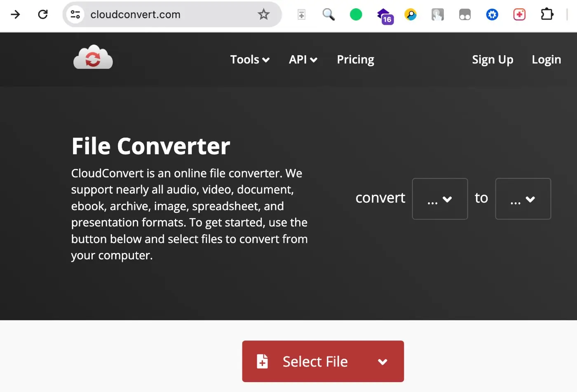Open the notepad extension icon
This screenshot has width=577, height=392.
[301, 14]
